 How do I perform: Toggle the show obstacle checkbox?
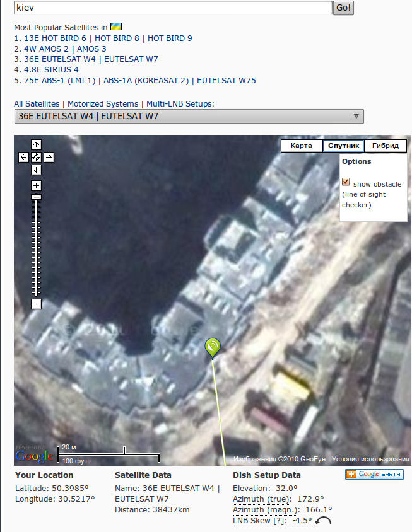pos(346,182)
